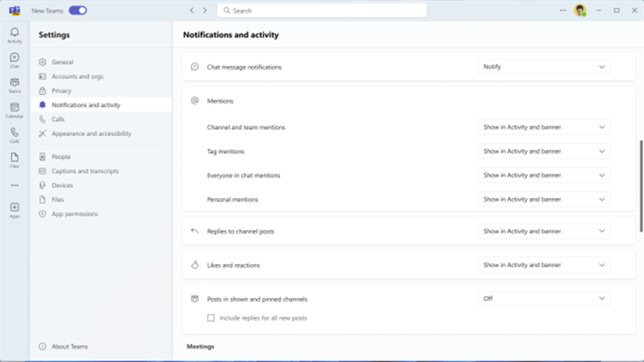Click the back navigation arrow

pos(192,10)
